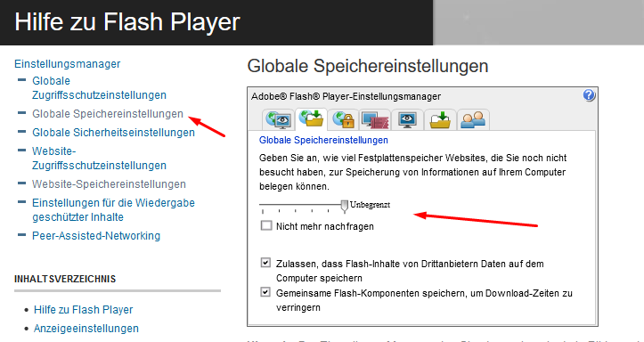Open 'Website-Zugriffsschutzeinstellungen' in sidebar
The width and height of the screenshot is (644, 342).
click(x=99, y=158)
